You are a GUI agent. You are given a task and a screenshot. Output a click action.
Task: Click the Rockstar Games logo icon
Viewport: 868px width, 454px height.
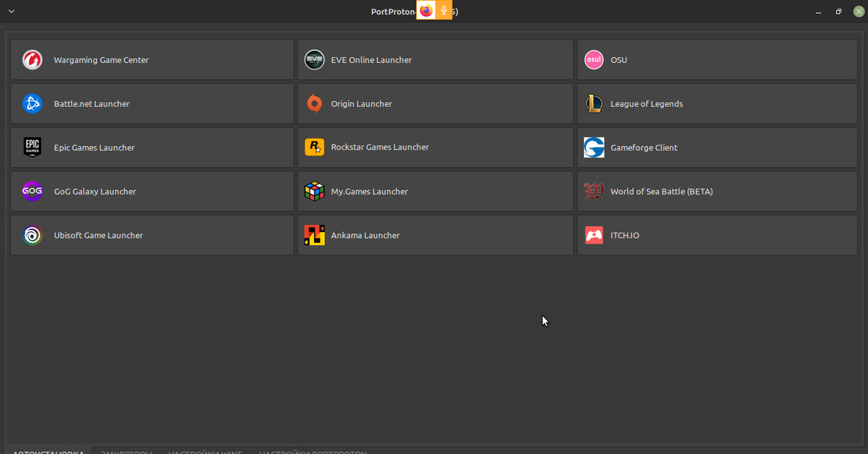click(314, 147)
